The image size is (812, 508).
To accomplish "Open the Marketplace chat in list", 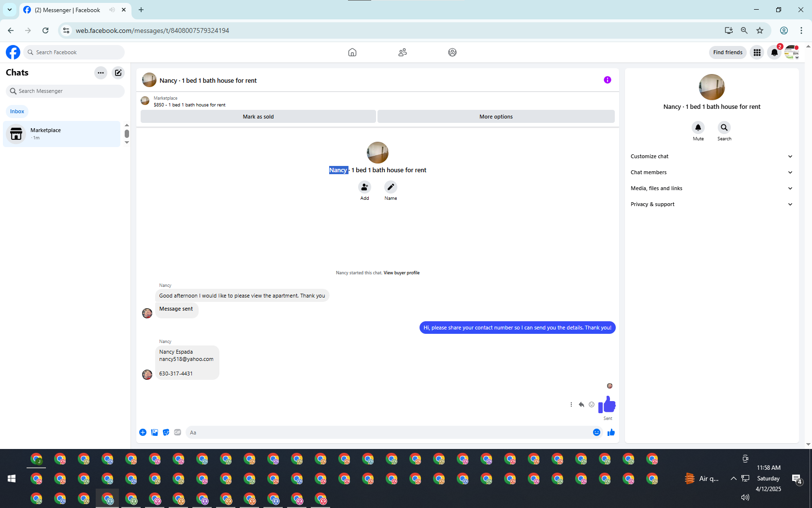I will pyautogui.click(x=62, y=134).
